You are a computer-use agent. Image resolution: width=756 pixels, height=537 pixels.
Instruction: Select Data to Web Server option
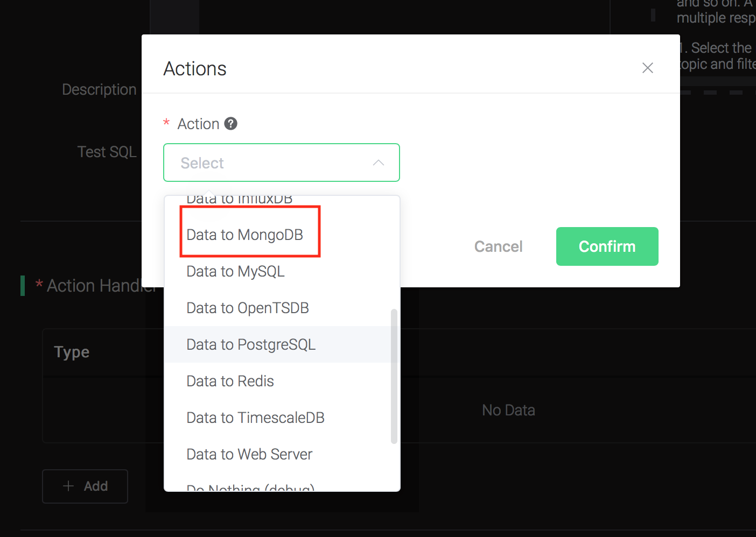(249, 454)
